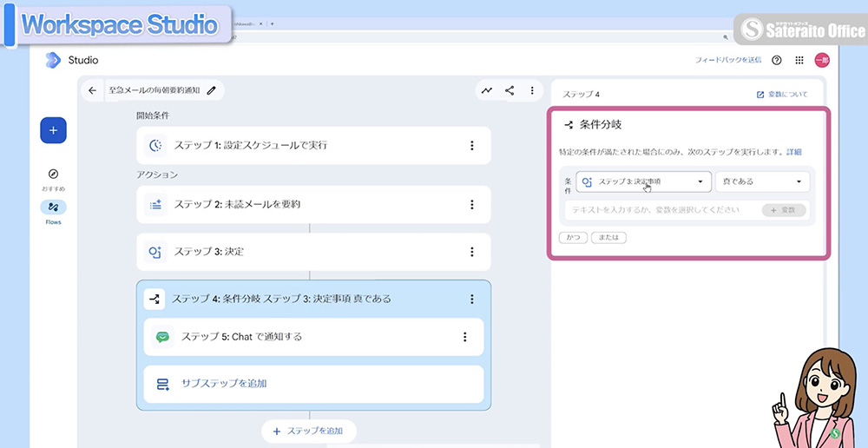Open おすすめ compass icon

[53, 174]
